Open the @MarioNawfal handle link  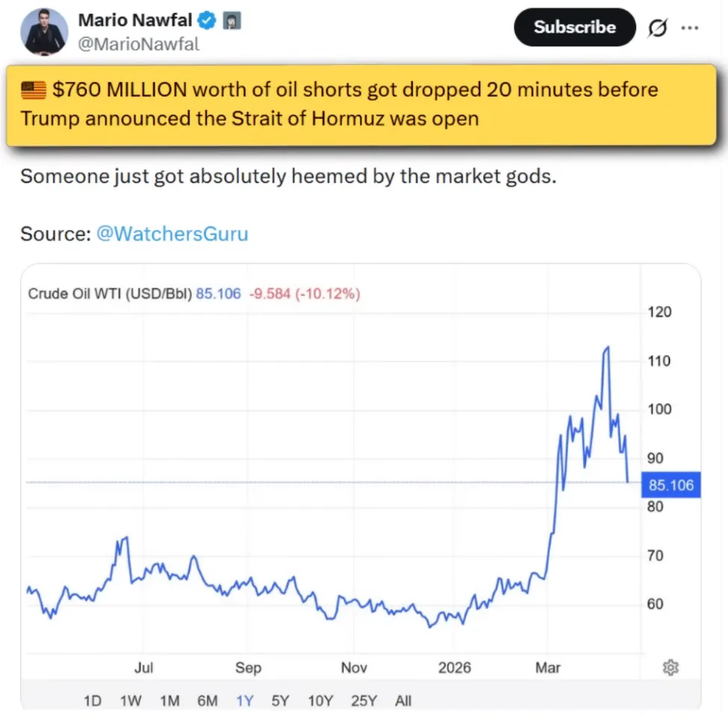[x=139, y=44]
